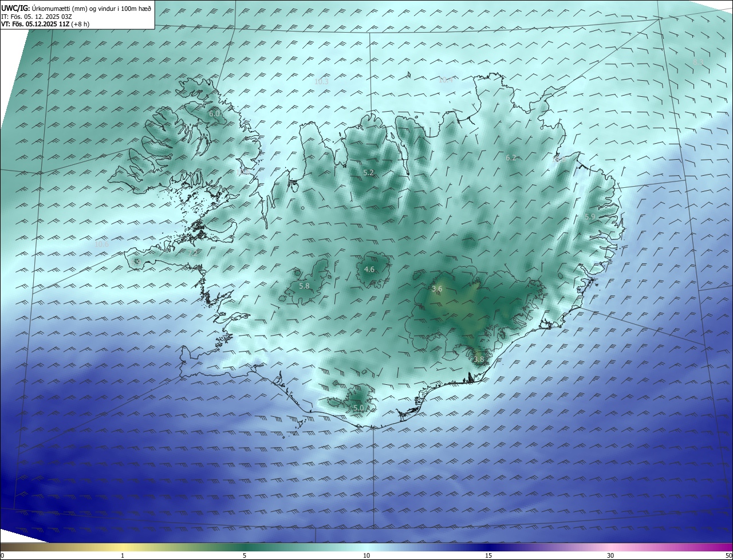
Task: Click the 10 label on the color scale
Action: pyautogui.click(x=366, y=555)
